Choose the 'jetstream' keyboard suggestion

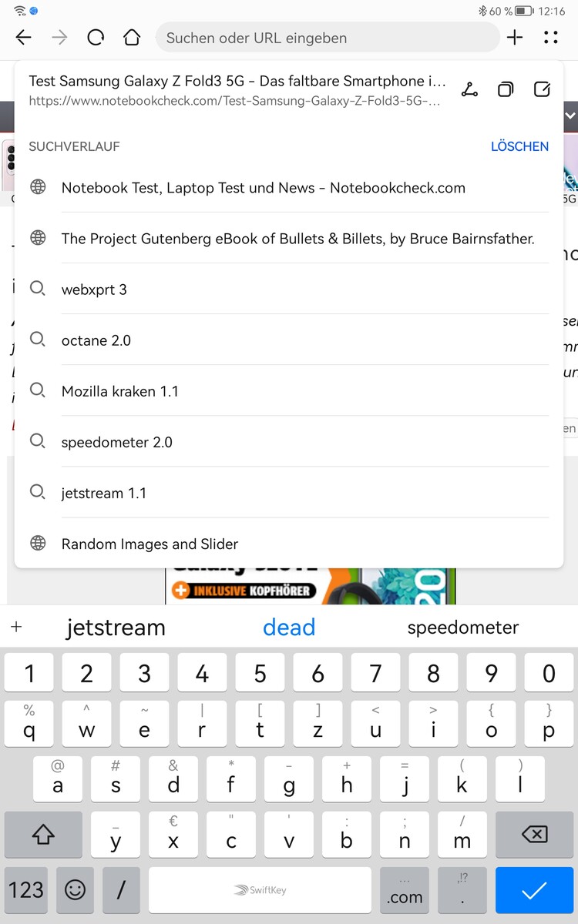coord(116,628)
